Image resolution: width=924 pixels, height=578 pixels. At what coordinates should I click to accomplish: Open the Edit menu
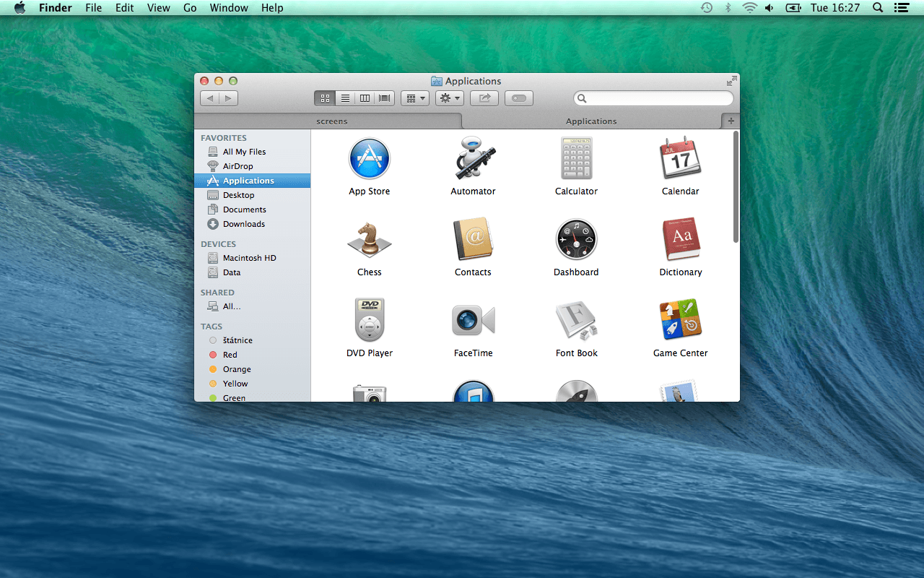[124, 8]
